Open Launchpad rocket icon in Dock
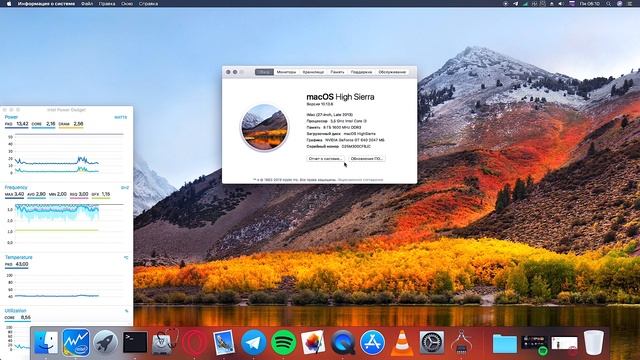This screenshot has width=640, height=360. (105, 342)
